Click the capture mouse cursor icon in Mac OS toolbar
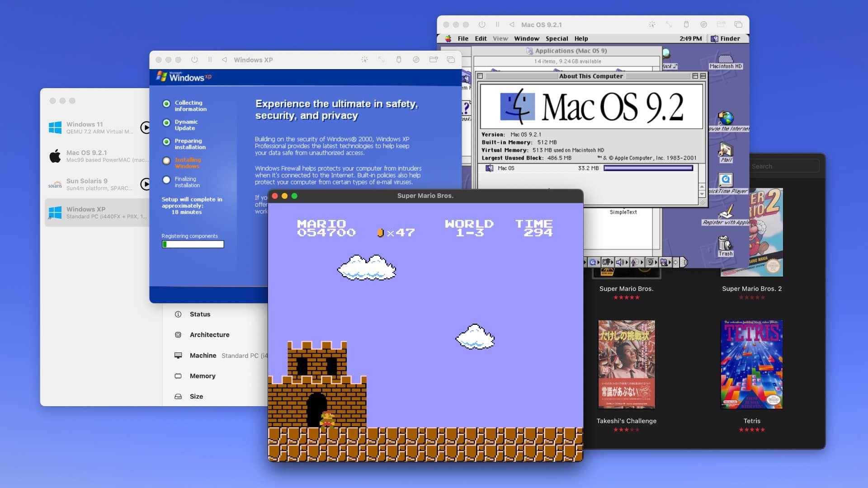The width and height of the screenshot is (868, 488). (x=652, y=24)
